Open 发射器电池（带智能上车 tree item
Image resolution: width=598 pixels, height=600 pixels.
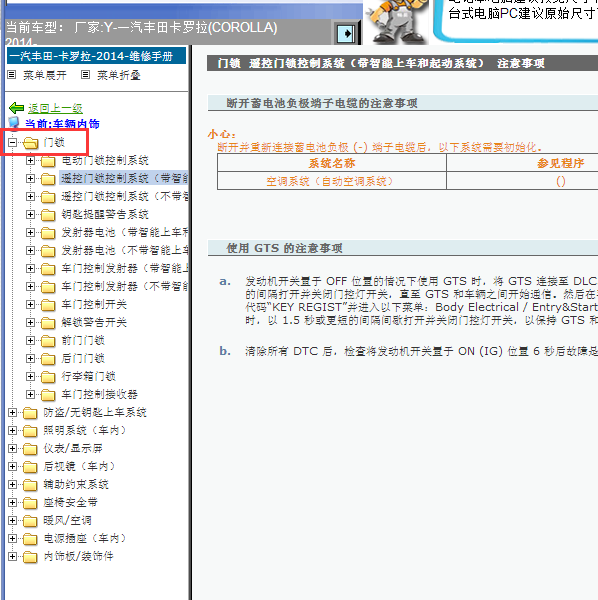(x=125, y=232)
